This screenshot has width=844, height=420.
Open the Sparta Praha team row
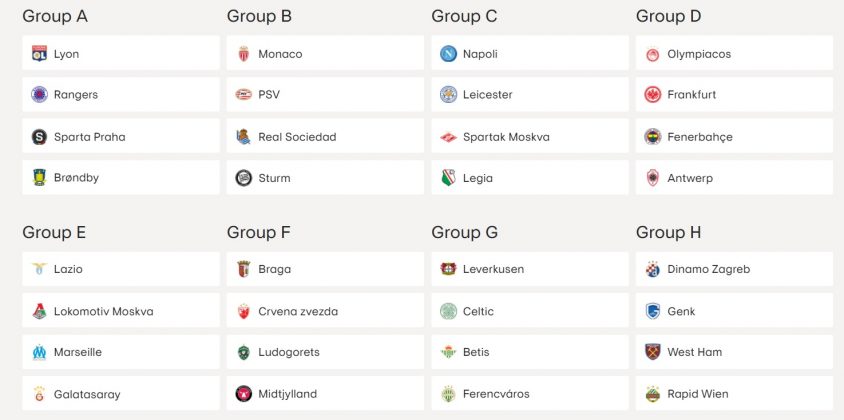pos(120,136)
